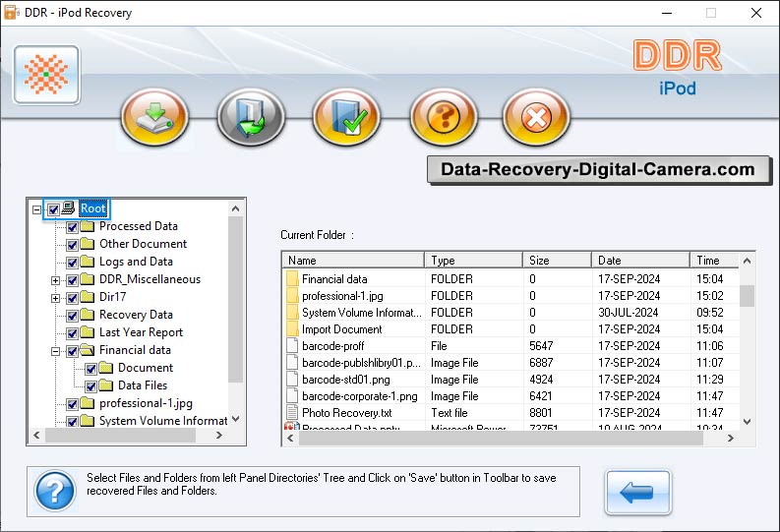Toggle the Processed Data checkbox
This screenshot has height=532, width=780.
[72, 227]
